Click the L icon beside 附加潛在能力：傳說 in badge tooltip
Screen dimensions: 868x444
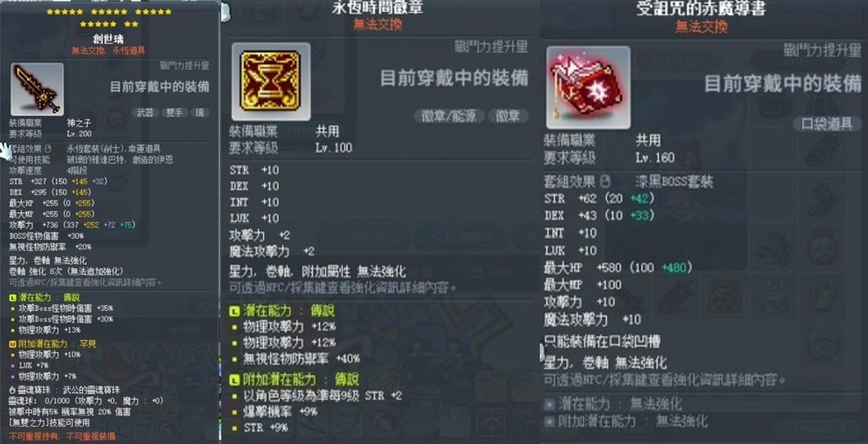pyautogui.click(x=234, y=379)
